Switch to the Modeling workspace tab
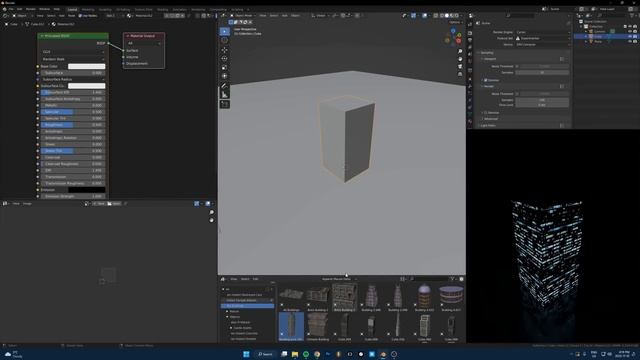The image size is (640, 360). 88,9
